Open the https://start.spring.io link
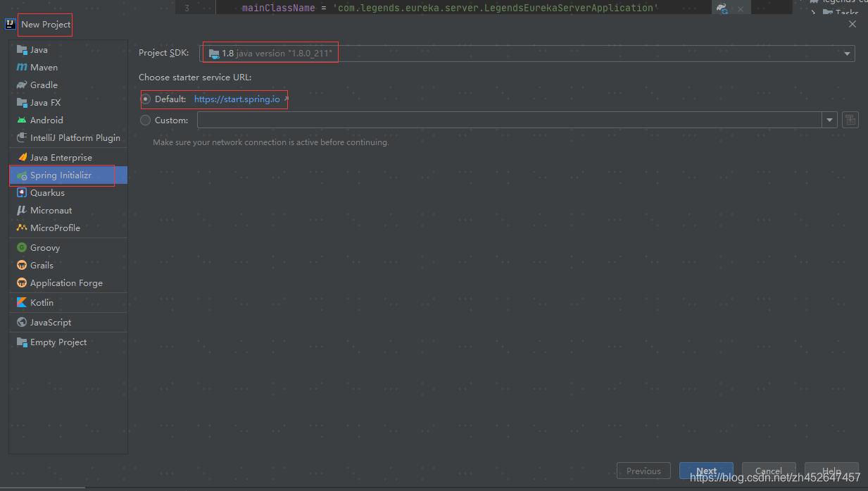The image size is (868, 491). [237, 99]
